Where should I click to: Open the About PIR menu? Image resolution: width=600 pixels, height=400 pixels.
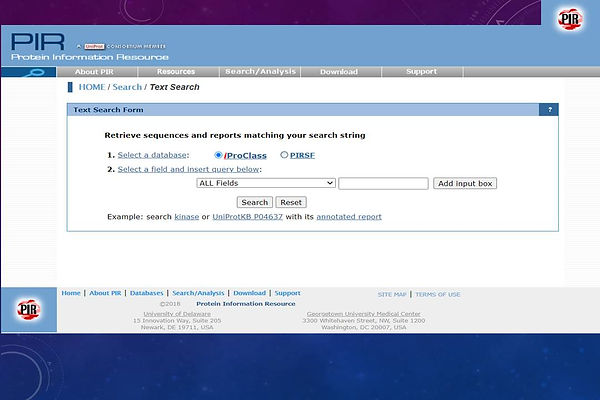(94, 72)
